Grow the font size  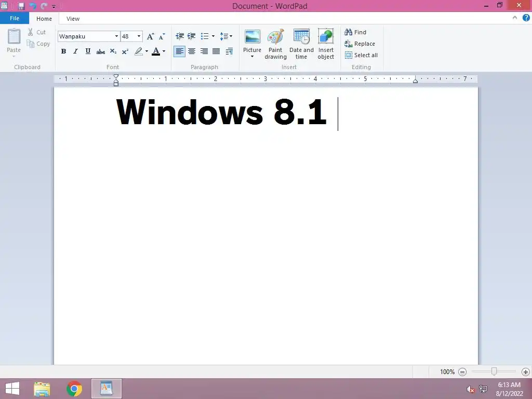point(150,36)
